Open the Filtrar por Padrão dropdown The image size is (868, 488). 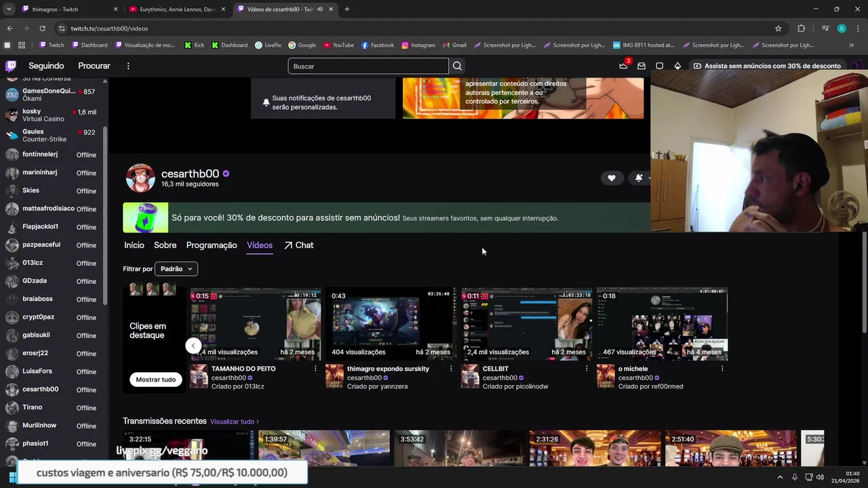coord(176,269)
